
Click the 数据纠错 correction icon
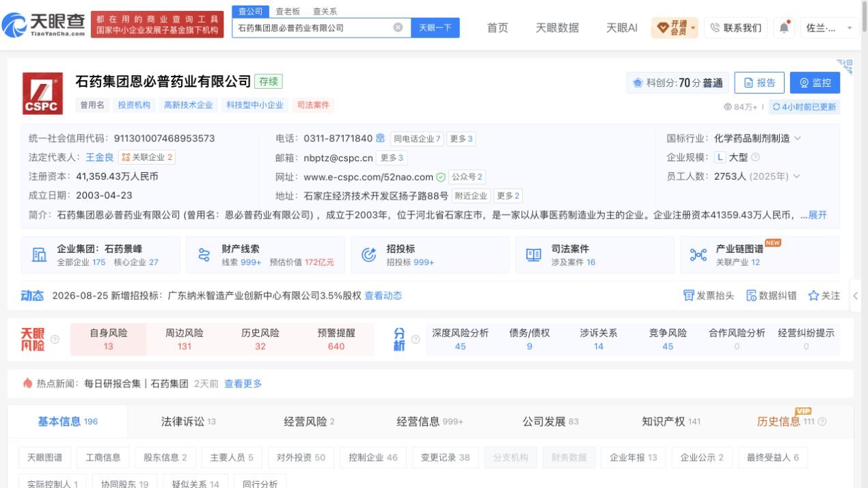click(x=751, y=295)
